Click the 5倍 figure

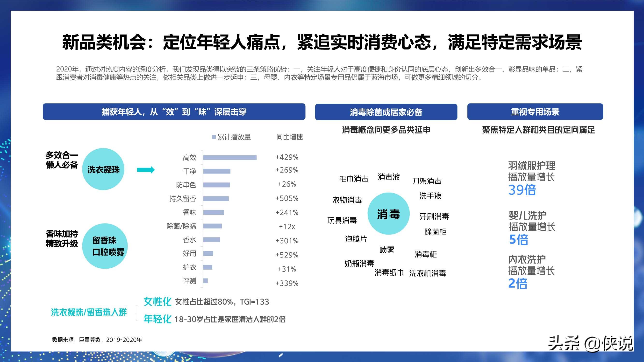point(518,240)
